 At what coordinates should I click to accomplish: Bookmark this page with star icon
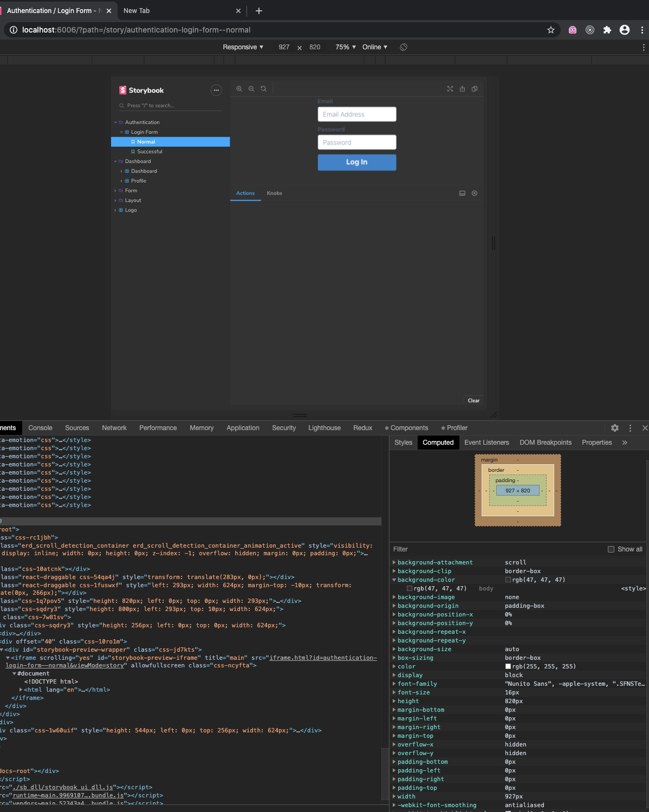tap(551, 30)
